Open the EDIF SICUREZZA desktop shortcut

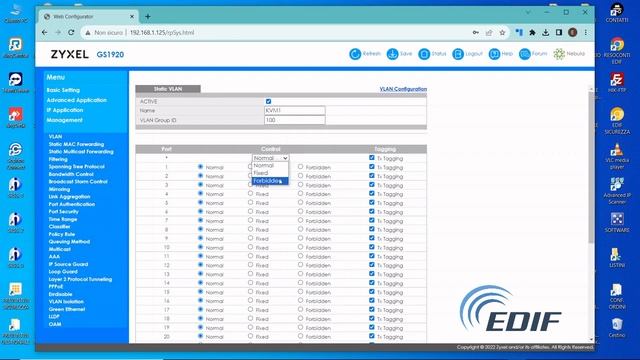pos(617,121)
